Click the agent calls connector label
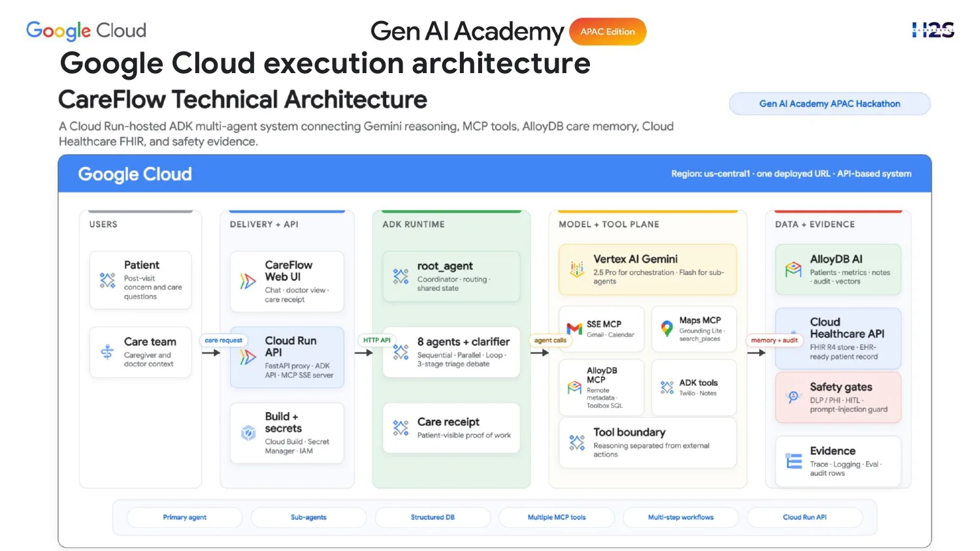The image size is (980, 551). coord(550,340)
